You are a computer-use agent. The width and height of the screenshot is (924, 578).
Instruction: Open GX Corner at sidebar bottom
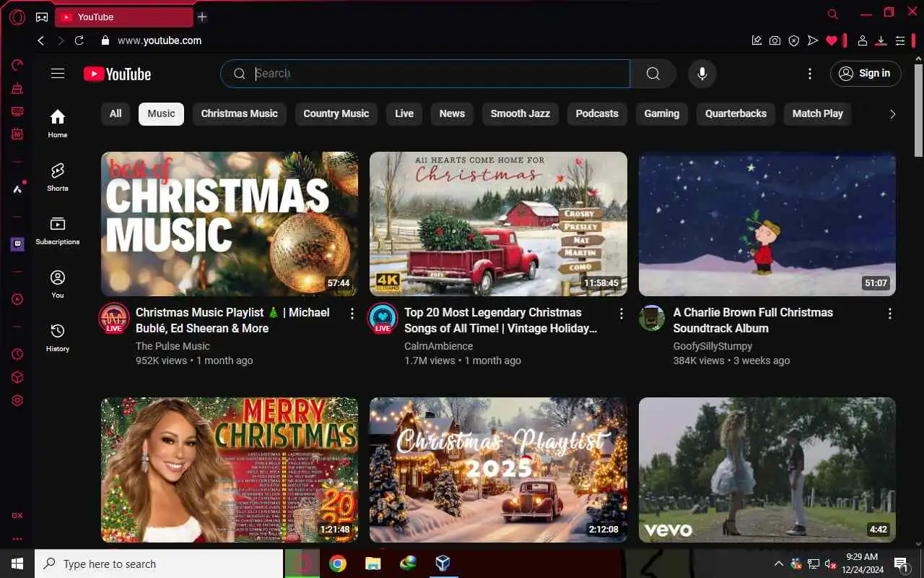[x=17, y=516]
